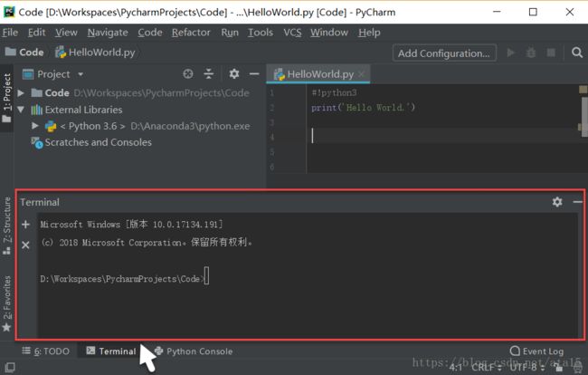Click the terminal command prompt line
Viewport: 588px width, 375px height.
coord(125,279)
